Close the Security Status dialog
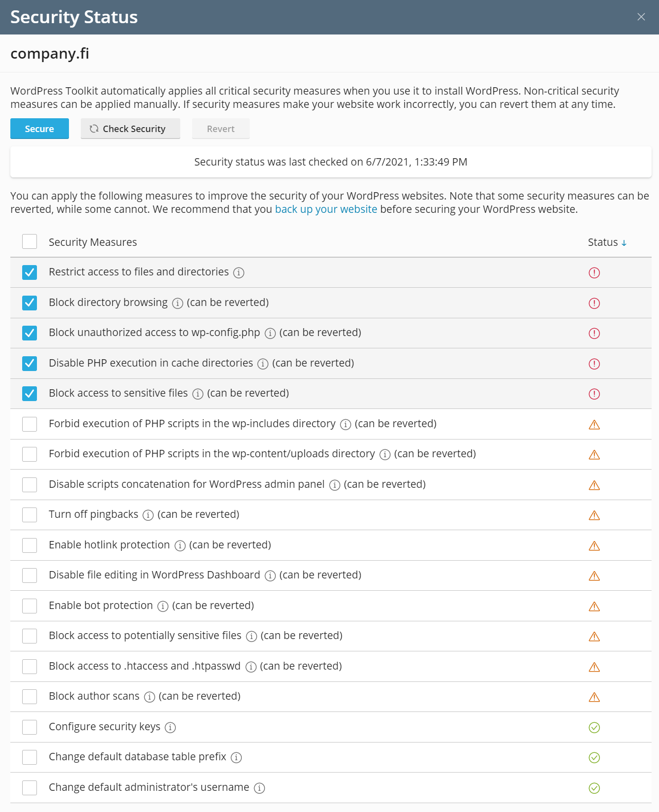This screenshot has height=812, width=659. pos(641,17)
